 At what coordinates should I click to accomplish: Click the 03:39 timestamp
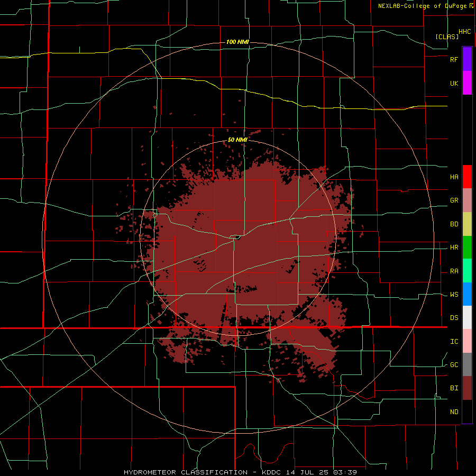pos(344,472)
